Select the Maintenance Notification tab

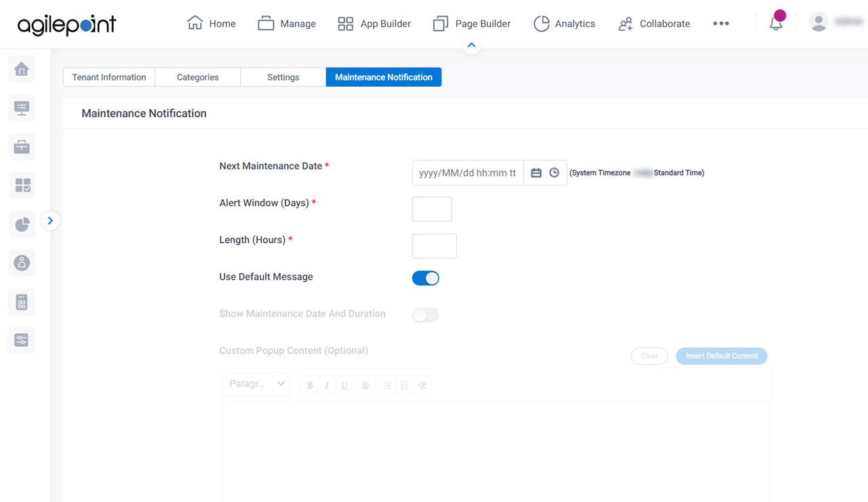tap(384, 77)
